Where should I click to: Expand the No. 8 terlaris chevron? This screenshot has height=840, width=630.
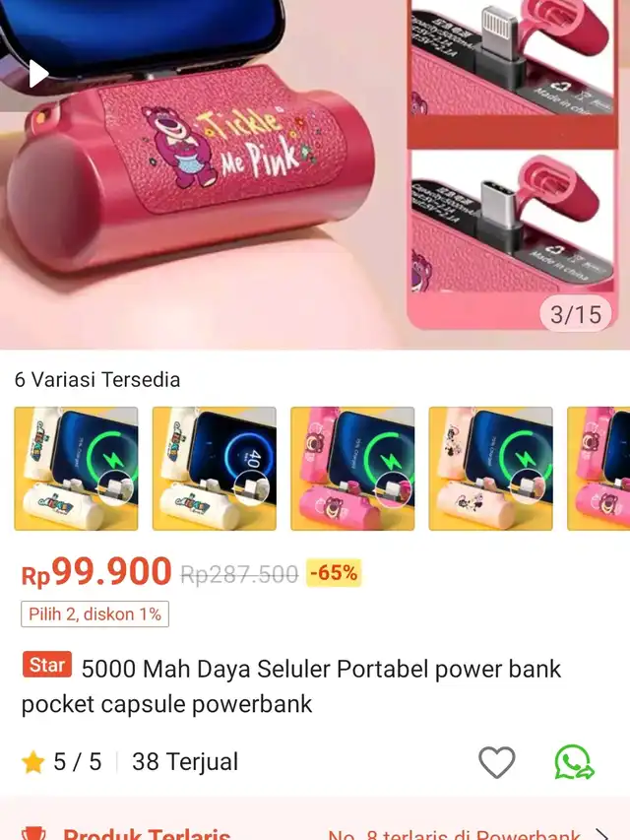point(602,835)
